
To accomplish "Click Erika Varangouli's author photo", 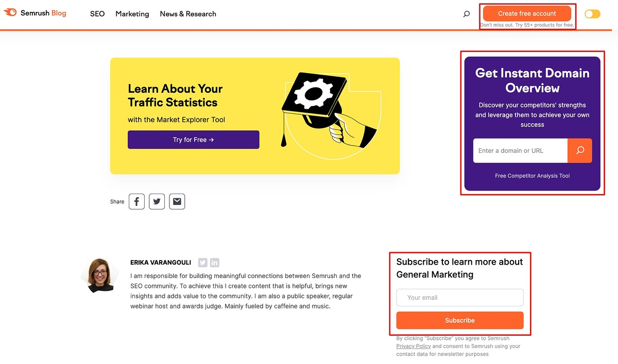I will point(100,275).
